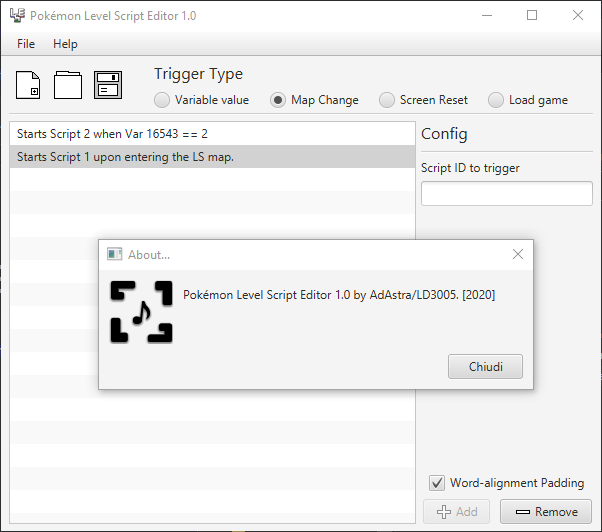Open the File menu

click(x=26, y=44)
